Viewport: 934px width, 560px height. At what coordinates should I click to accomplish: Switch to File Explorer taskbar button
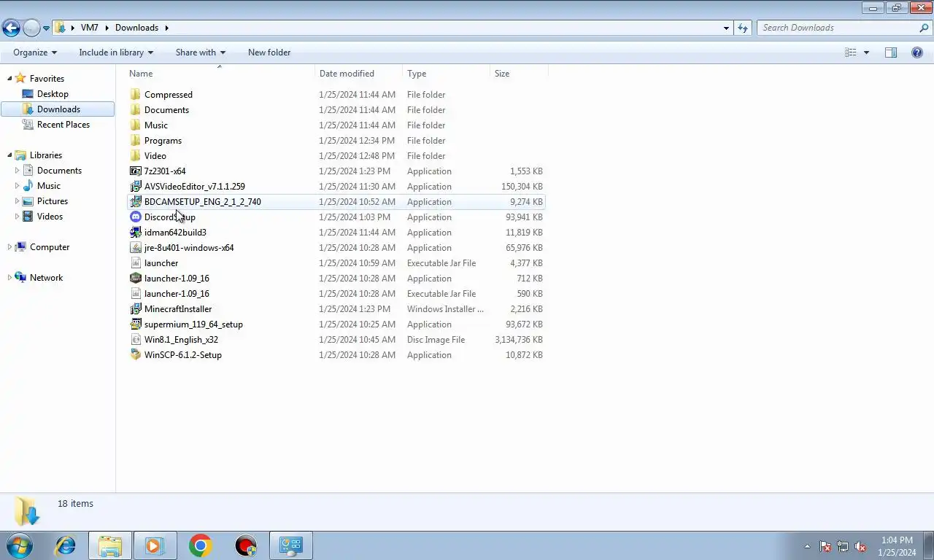click(x=110, y=545)
